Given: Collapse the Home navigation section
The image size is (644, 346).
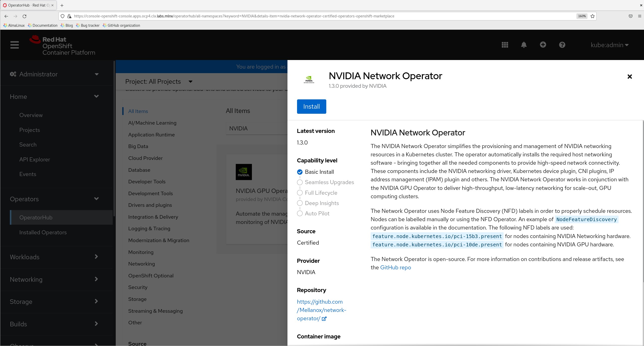Looking at the screenshot, I should (54, 97).
